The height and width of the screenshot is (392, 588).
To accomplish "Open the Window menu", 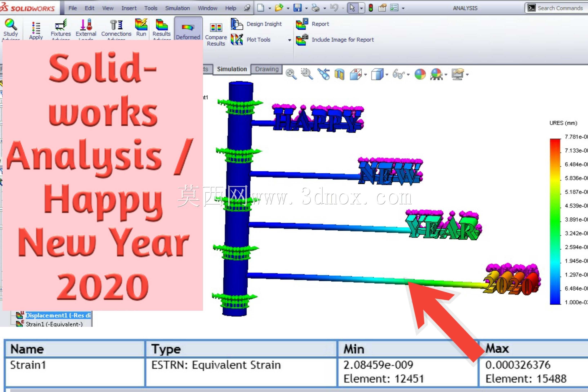I will (x=208, y=8).
